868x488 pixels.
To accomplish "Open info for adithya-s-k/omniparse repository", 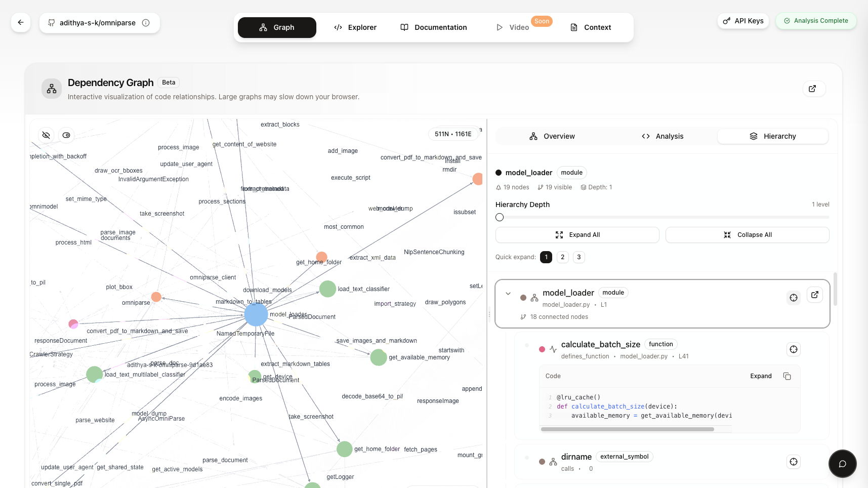I will click(x=146, y=23).
